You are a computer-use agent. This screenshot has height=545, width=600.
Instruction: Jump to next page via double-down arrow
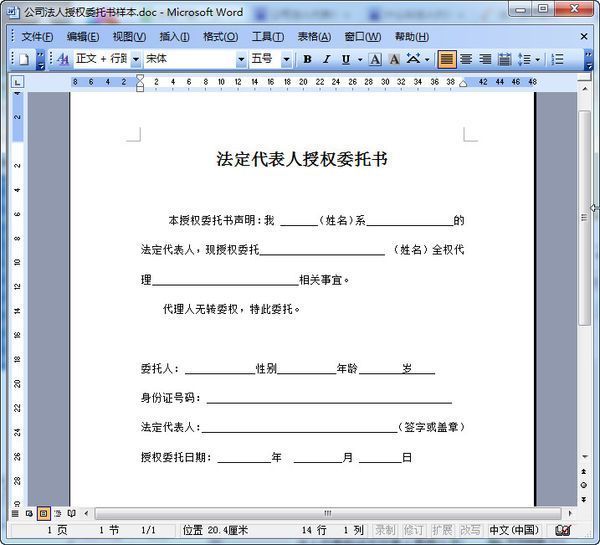[584, 499]
